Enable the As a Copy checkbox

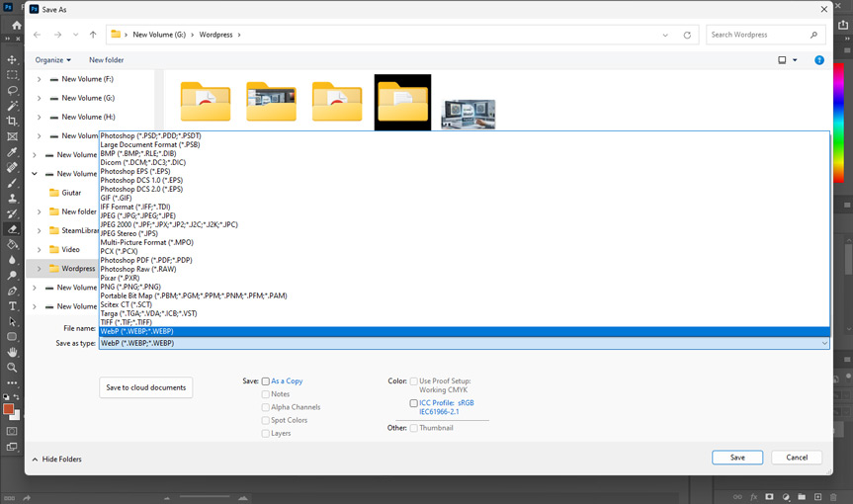click(x=266, y=381)
